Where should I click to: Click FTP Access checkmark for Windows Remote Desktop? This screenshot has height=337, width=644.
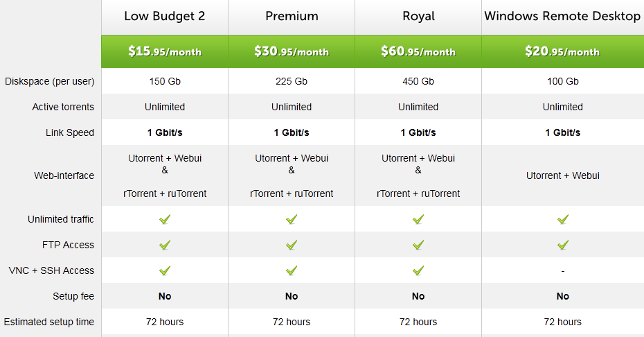click(563, 245)
